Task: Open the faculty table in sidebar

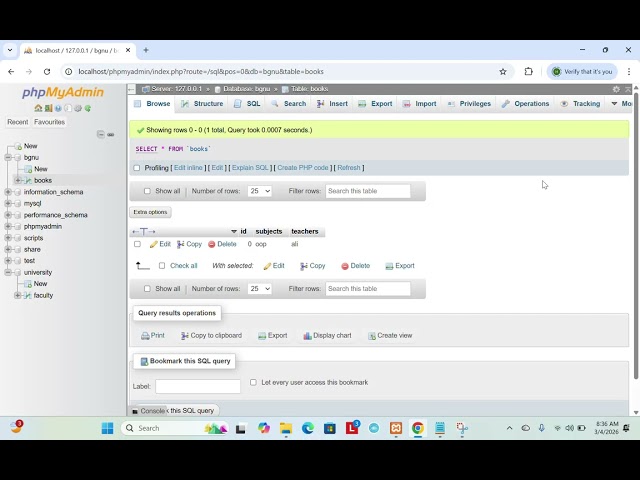Action: point(43,296)
